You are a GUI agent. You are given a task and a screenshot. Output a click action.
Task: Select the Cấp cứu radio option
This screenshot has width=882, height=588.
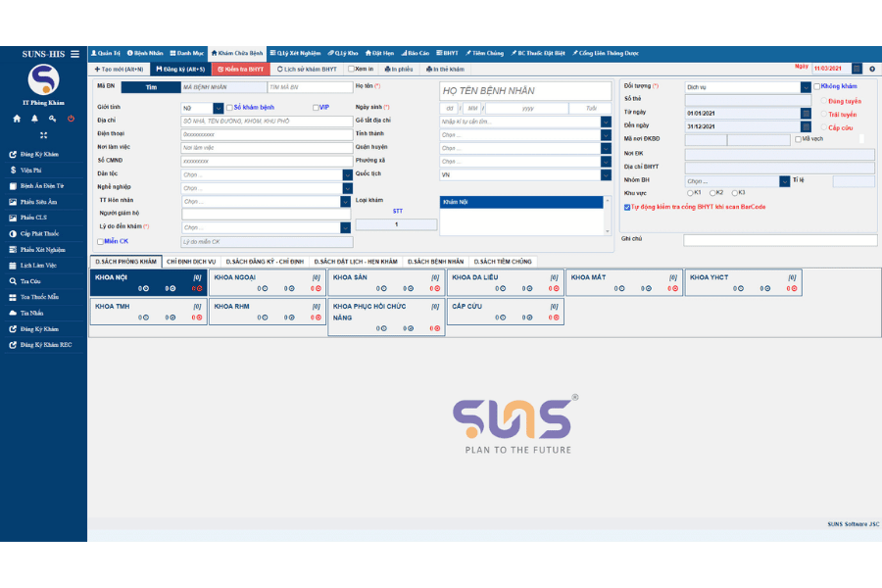tap(823, 127)
